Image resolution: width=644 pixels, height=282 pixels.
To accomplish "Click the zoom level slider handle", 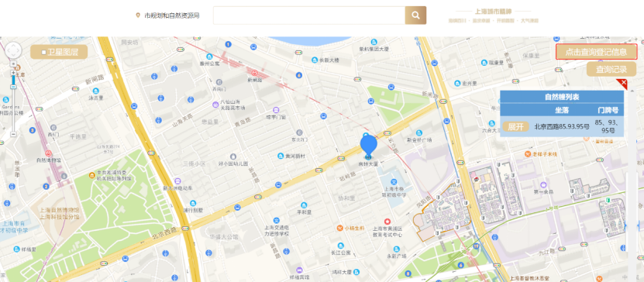I will pyautogui.click(x=13, y=87).
